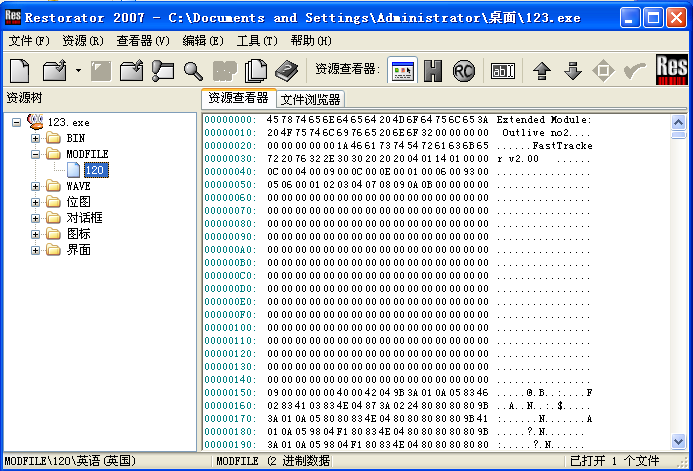Open the dropdown arrow next to Open icon

coord(78,70)
